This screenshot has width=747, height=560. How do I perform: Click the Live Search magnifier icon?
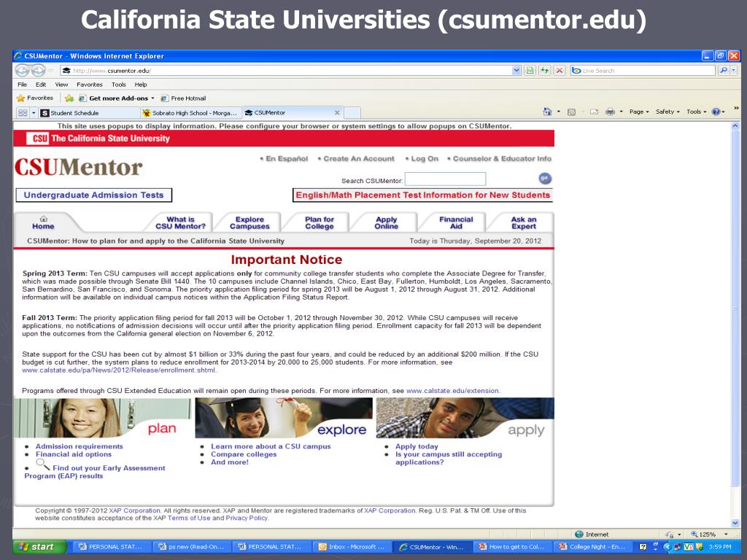723,71
